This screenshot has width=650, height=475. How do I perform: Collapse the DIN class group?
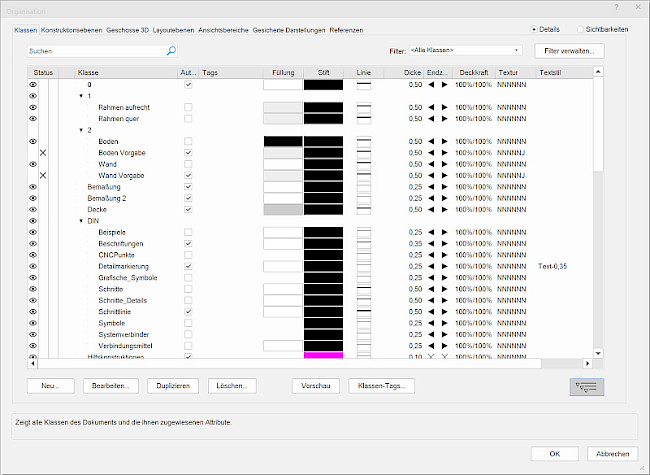[80, 221]
